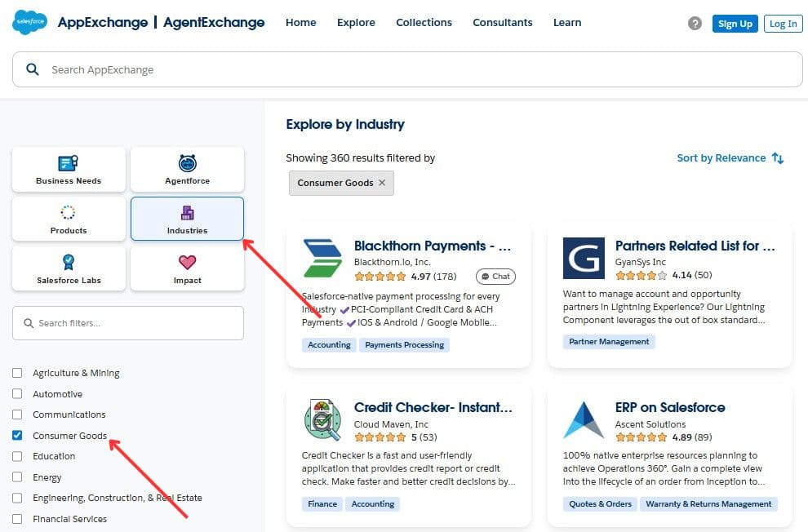Click the Log In button
808x532 pixels.
(783, 24)
